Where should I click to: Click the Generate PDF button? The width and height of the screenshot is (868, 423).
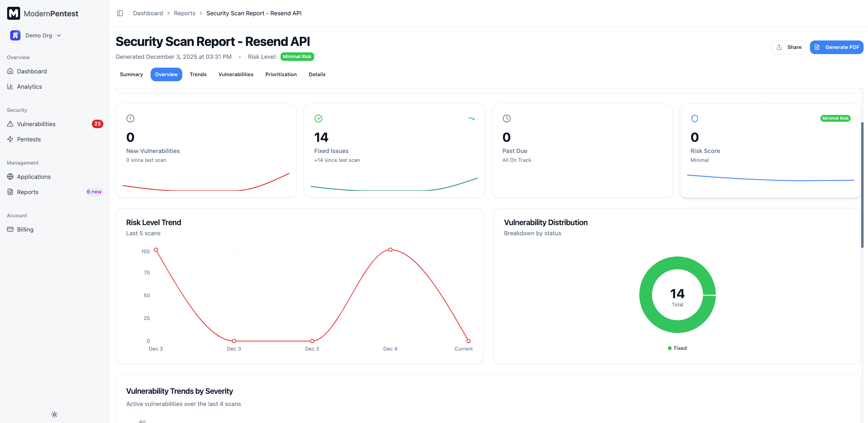pos(837,47)
